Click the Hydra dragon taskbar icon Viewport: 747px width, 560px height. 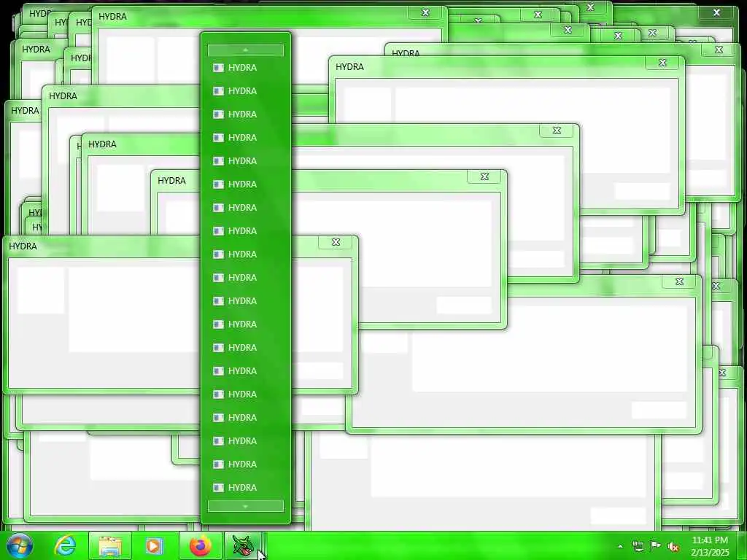(244, 546)
